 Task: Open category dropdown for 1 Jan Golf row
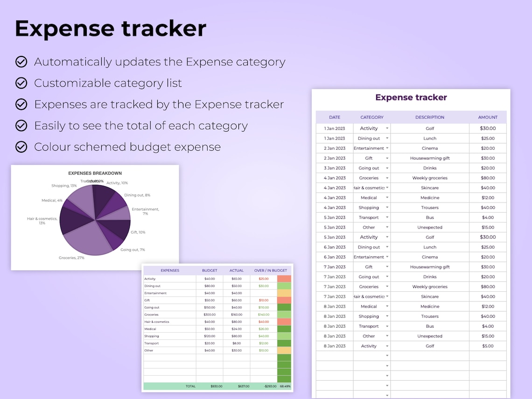tap(387, 128)
